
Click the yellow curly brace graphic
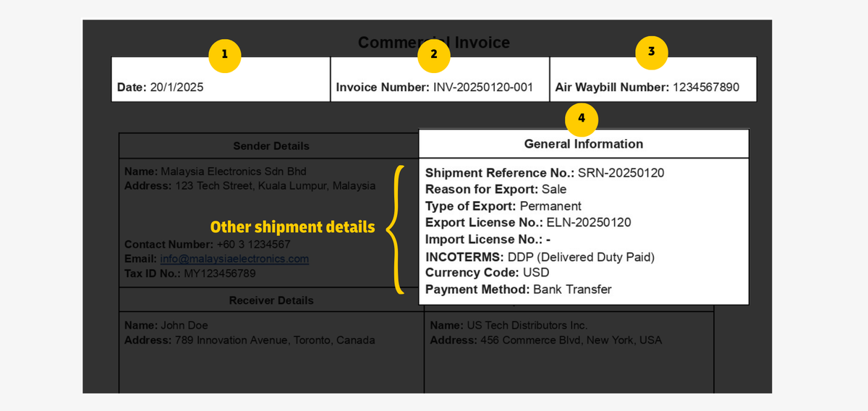coord(396,229)
